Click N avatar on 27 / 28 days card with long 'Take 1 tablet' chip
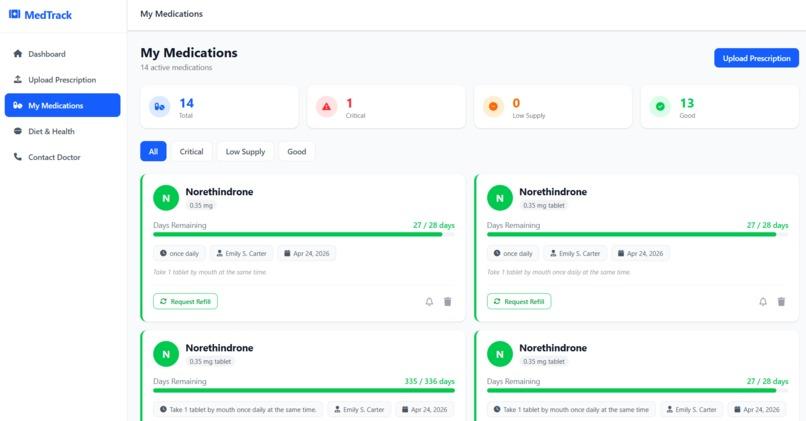The width and height of the screenshot is (806, 421). coord(500,354)
